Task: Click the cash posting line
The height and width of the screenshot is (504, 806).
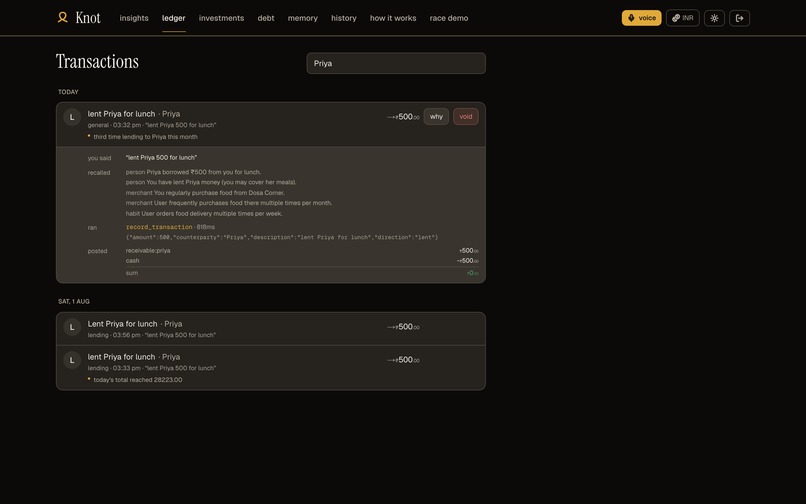Action: pyautogui.click(x=302, y=261)
